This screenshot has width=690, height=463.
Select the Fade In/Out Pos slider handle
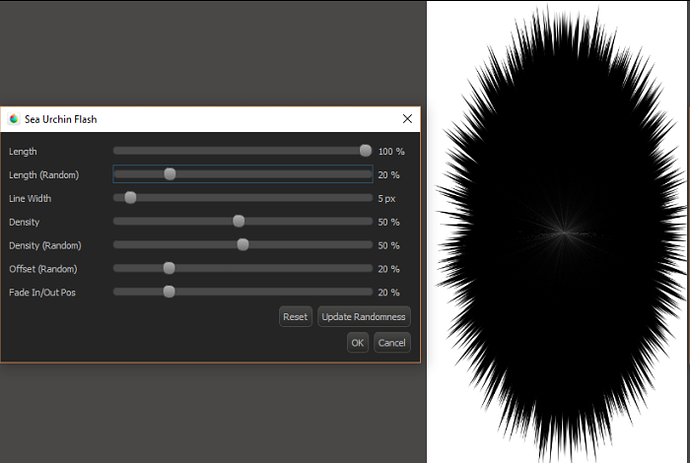point(169,292)
